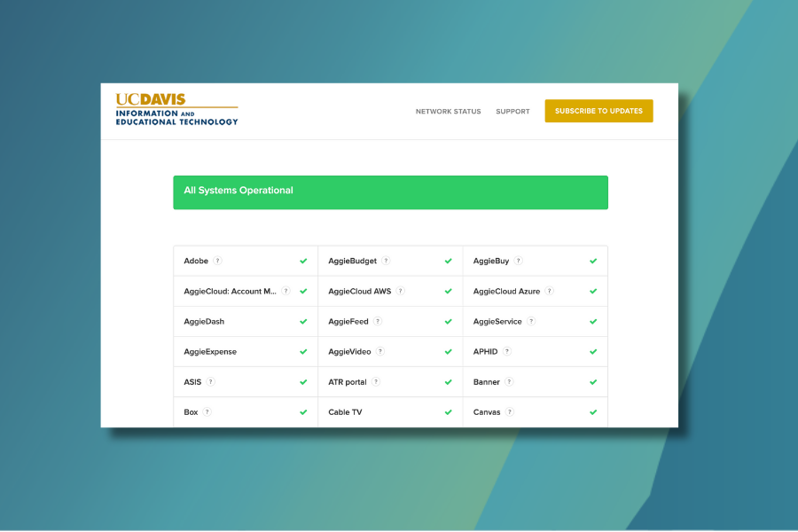Click the help icon beside AggieService

pyautogui.click(x=531, y=321)
